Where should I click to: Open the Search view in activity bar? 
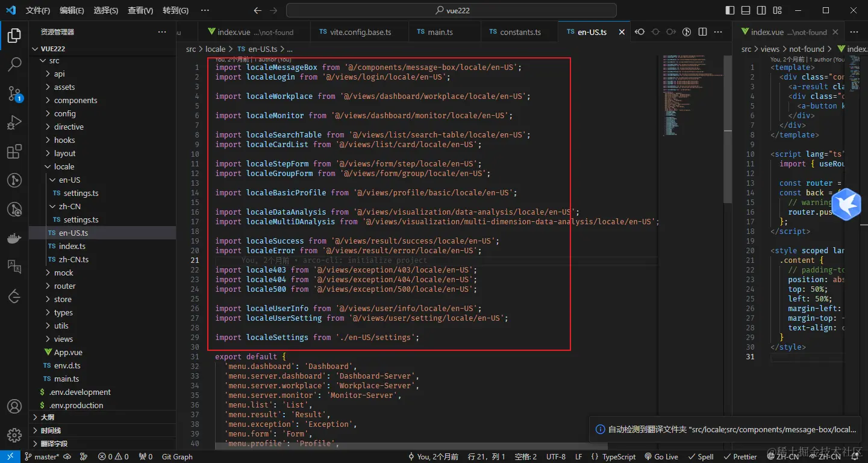pyautogui.click(x=14, y=65)
